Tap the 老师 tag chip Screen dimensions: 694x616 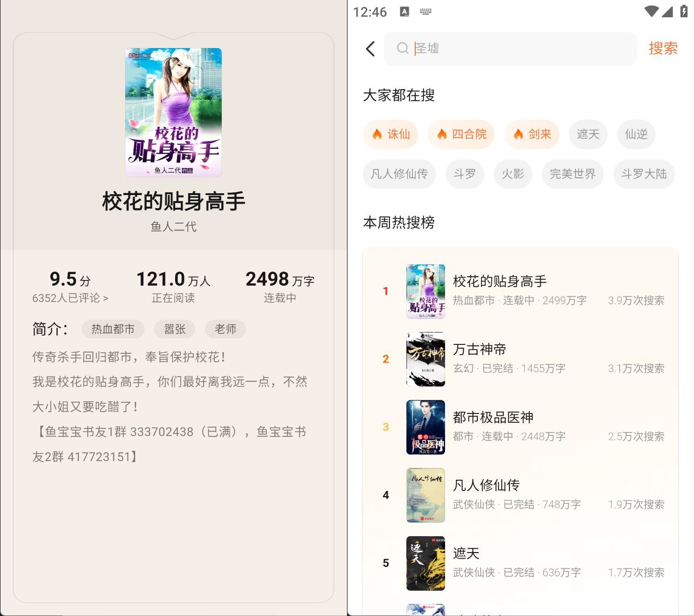(x=225, y=329)
